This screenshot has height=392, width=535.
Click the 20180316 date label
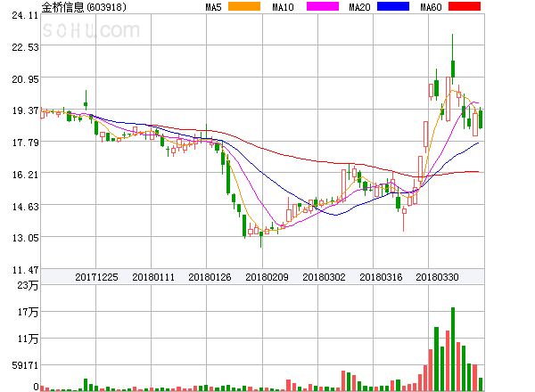pos(381,277)
